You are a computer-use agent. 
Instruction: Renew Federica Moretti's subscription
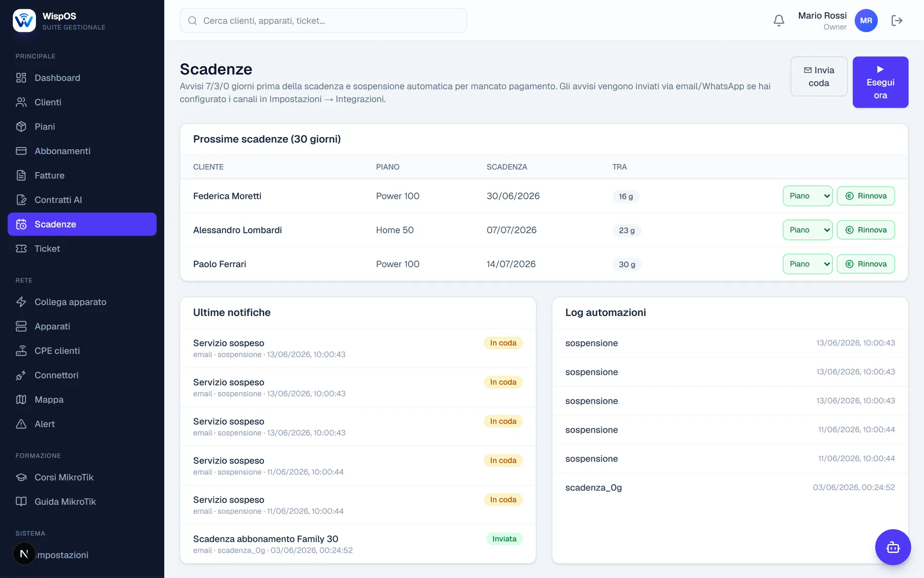865,196
